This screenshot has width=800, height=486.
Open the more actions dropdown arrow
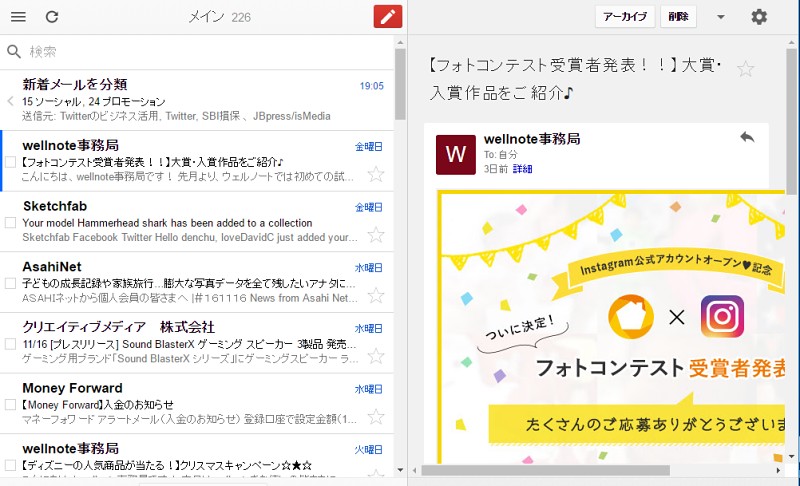[x=720, y=17]
